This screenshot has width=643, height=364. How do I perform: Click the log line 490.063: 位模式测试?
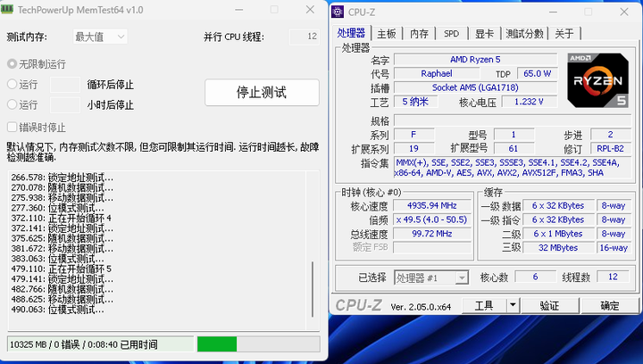coord(57,310)
